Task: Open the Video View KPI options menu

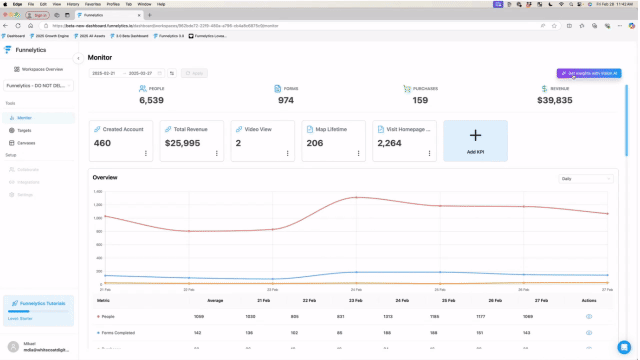Action: point(287,153)
